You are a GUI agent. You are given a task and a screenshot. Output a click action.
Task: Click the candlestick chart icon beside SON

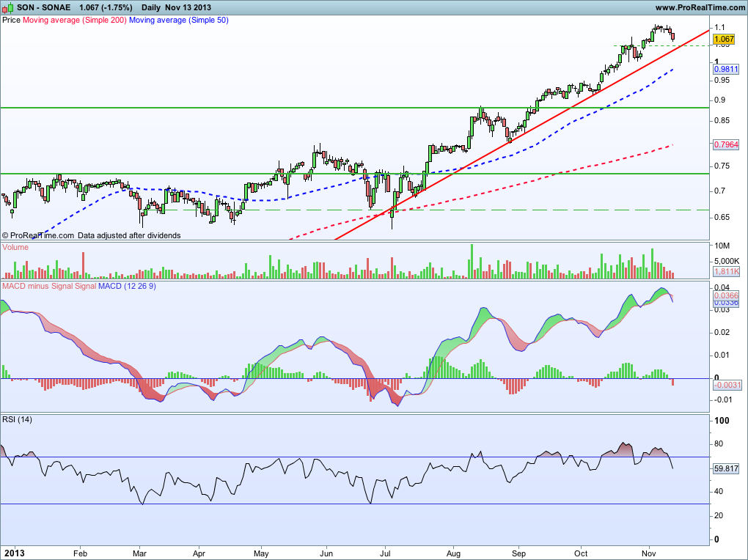click(7, 7)
